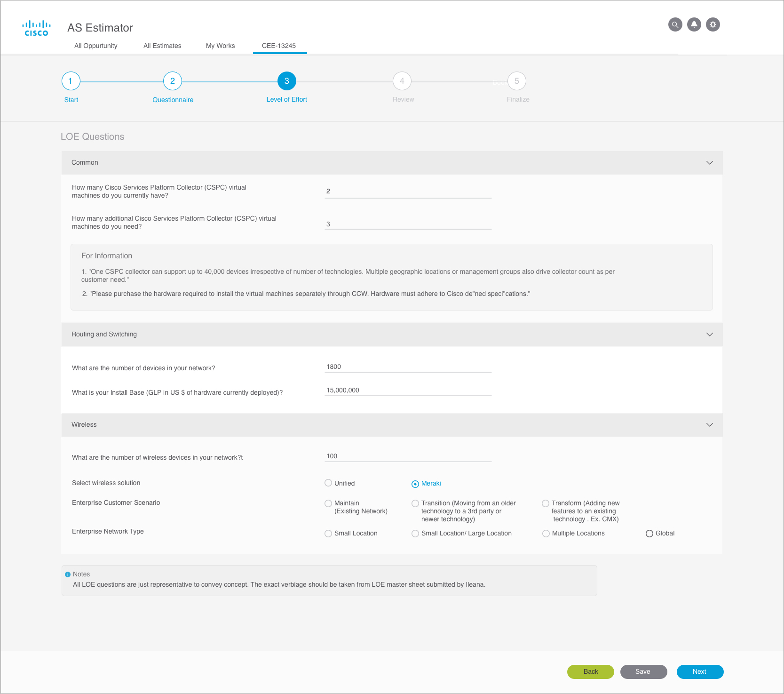The width and height of the screenshot is (784, 694).
Task: Open the settings gear icon
Action: tap(713, 24)
